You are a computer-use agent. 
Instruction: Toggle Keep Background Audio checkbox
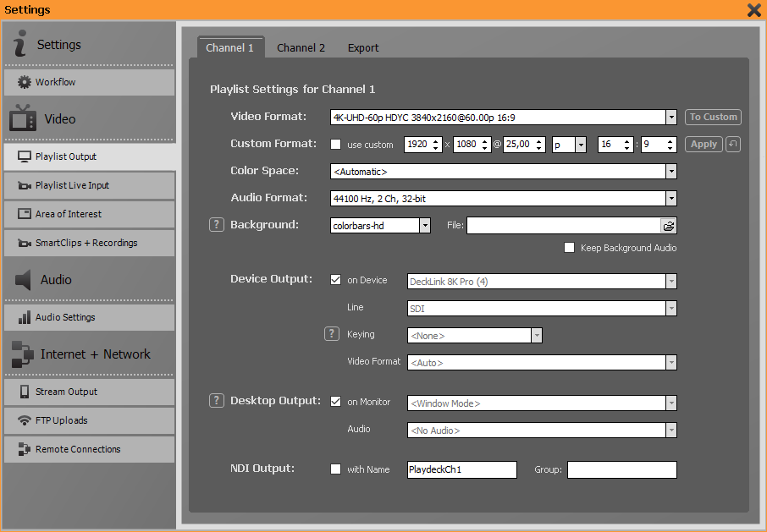570,248
